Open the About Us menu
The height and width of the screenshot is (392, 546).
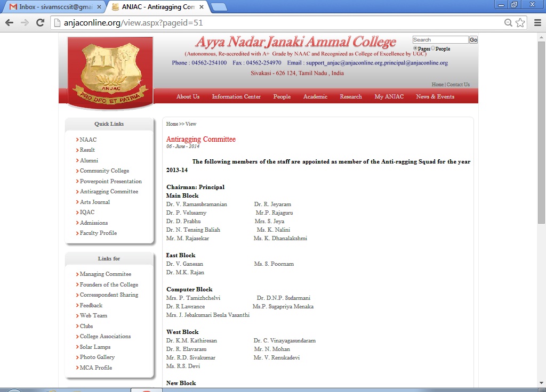[188, 97]
